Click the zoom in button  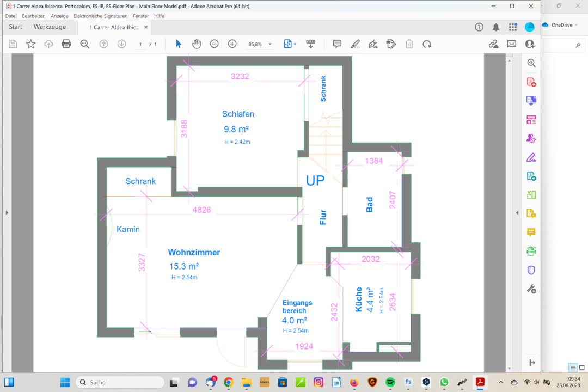point(232,44)
